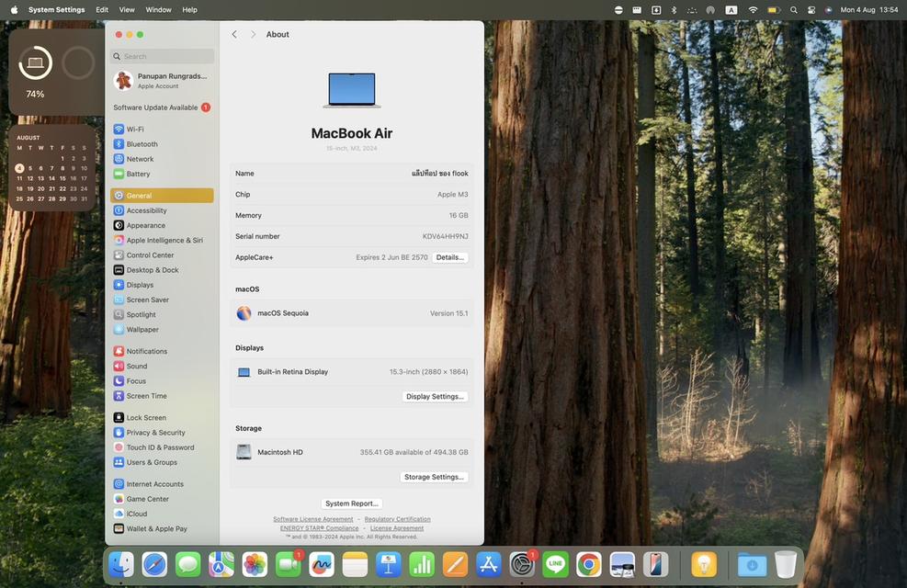907x588 pixels.
Task: Select General in the sidebar
Action: [x=162, y=196]
